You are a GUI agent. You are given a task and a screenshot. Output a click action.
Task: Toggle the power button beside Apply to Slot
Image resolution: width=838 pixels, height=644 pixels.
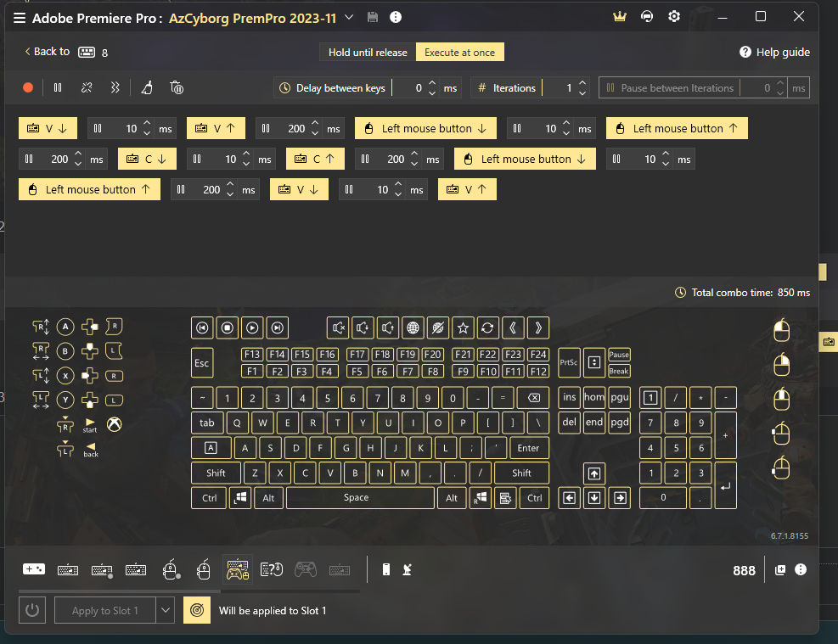click(x=32, y=610)
